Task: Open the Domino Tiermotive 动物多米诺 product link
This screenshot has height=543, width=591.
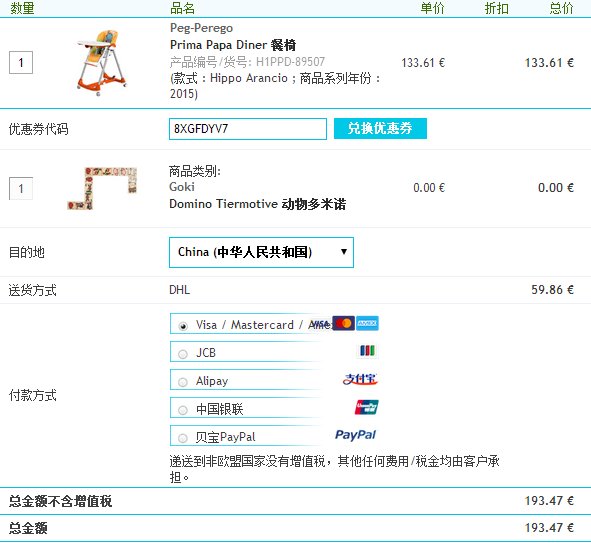Action: [257, 204]
